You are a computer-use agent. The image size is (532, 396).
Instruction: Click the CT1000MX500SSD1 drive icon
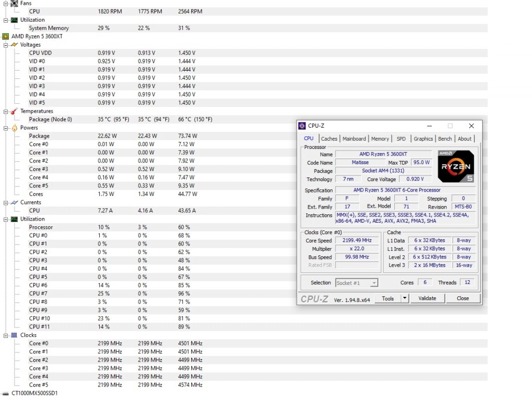coord(5,393)
